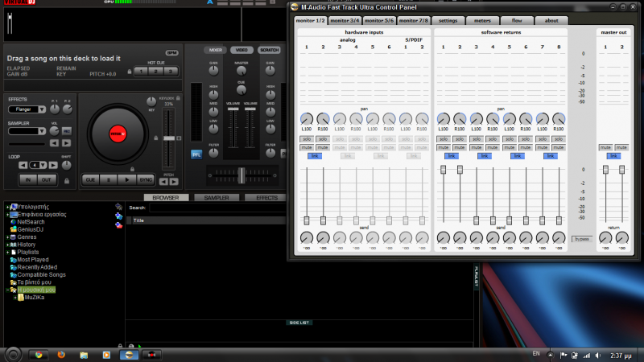
Task: Open Chrome from the taskbar
Action: (x=39, y=355)
